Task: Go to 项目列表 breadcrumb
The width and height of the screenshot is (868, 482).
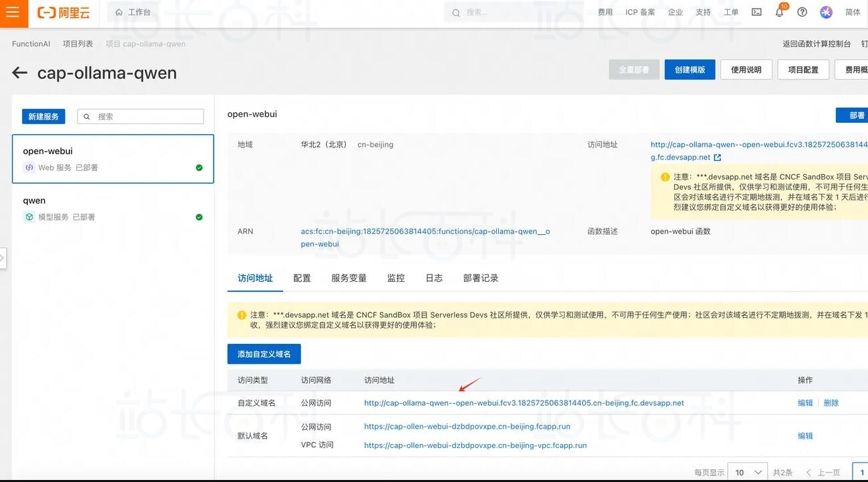Action: (78, 44)
